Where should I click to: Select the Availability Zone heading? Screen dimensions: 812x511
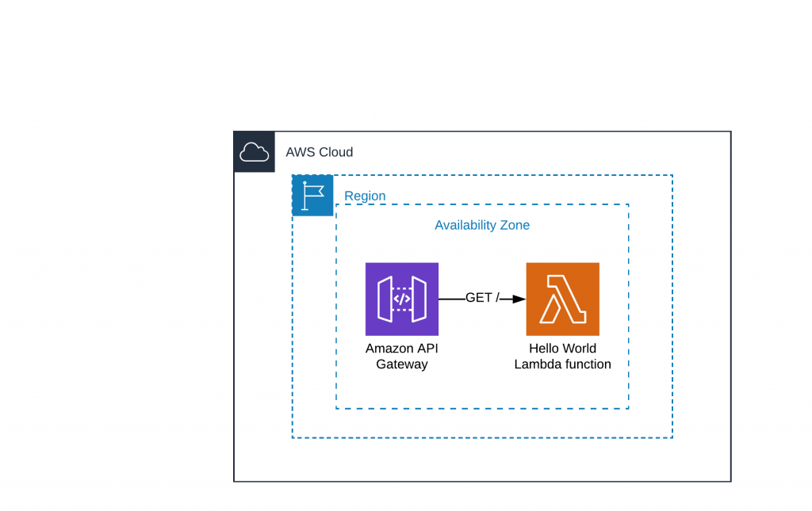[482, 225]
